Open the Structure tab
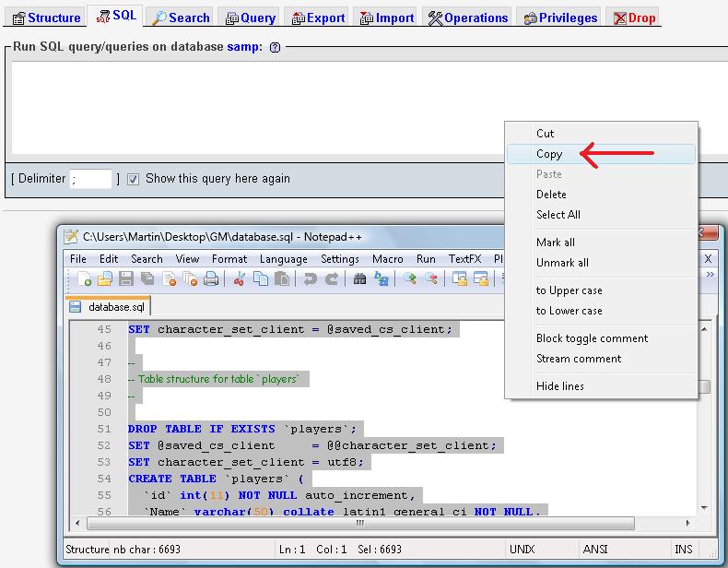The height and width of the screenshot is (568, 728). [x=46, y=18]
